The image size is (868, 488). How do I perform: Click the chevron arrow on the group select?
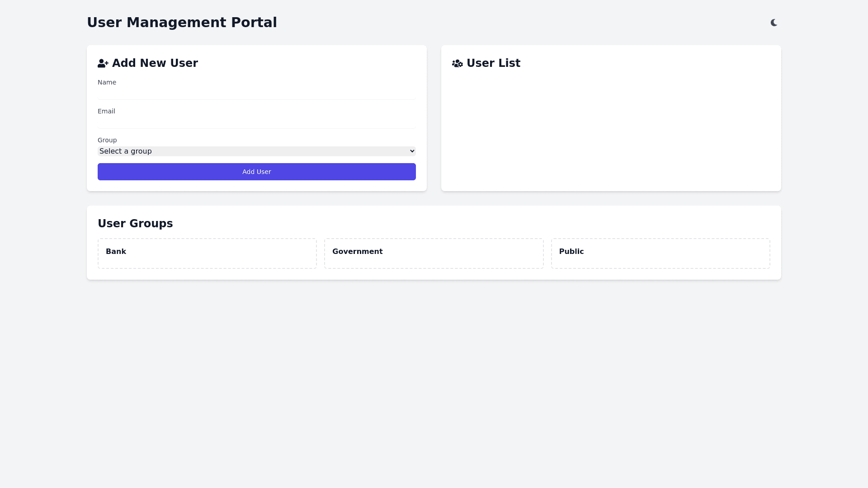pyautogui.click(x=412, y=151)
